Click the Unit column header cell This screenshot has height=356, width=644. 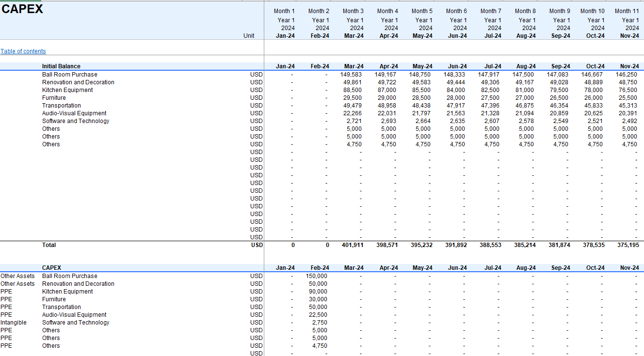click(249, 36)
